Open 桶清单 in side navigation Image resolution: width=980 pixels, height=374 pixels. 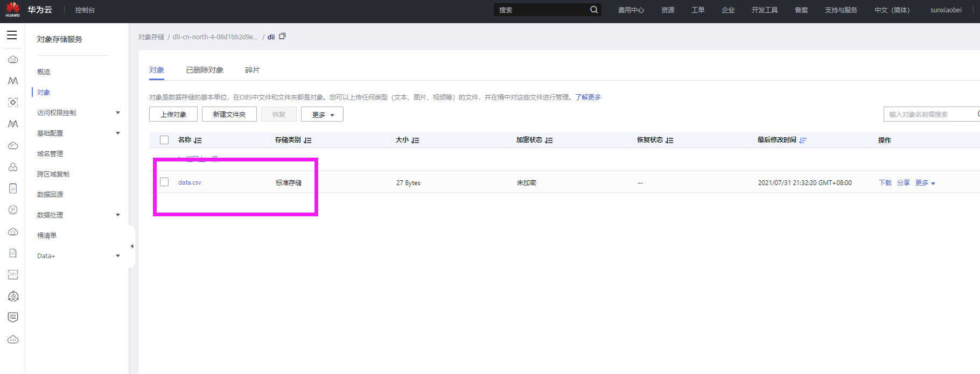47,235
